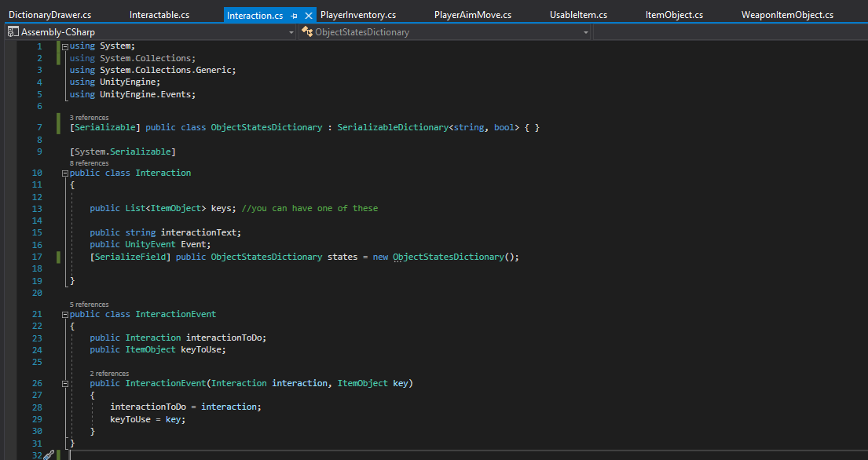
Task: Click the green change indicator beside line 17
Action: pyautogui.click(x=57, y=257)
